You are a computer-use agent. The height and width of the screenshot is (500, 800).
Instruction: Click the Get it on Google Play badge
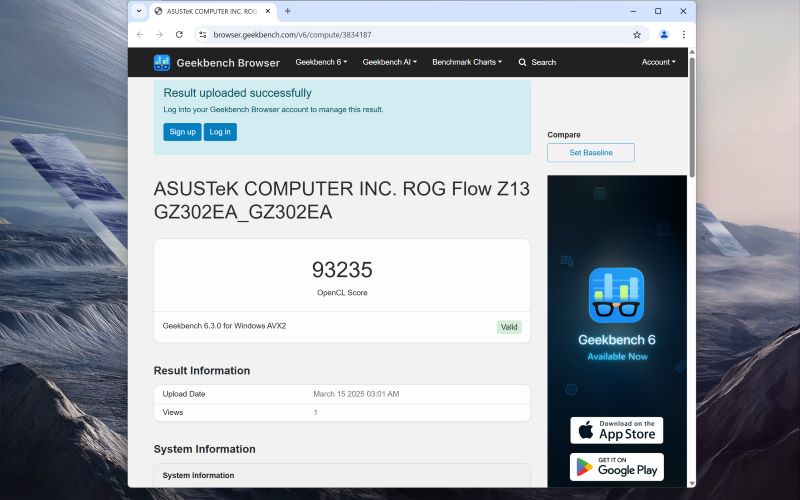click(617, 467)
